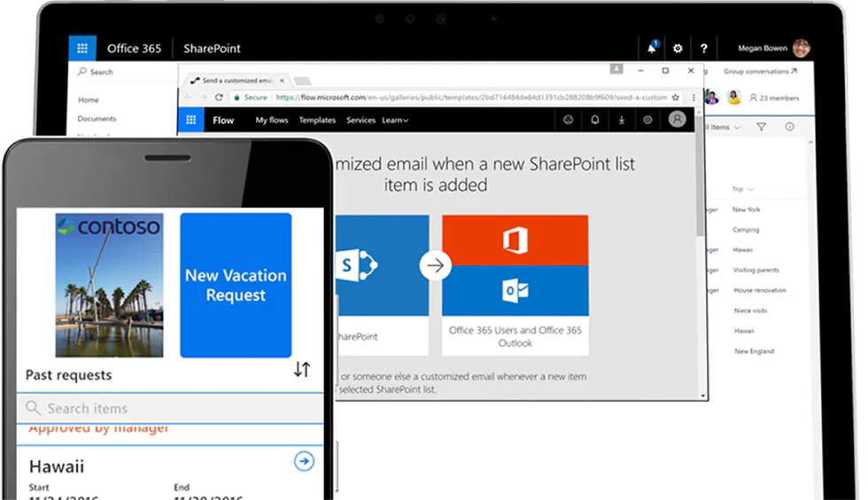868x500 pixels.
Task: Select the 'House renovation' list item
Action: point(760,290)
